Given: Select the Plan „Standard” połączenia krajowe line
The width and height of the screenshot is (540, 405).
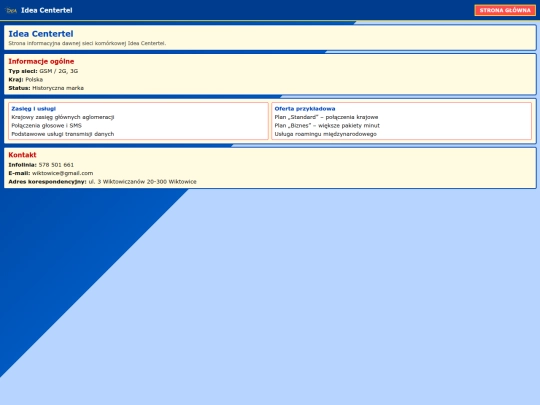Looking at the screenshot, I should pos(326,117).
